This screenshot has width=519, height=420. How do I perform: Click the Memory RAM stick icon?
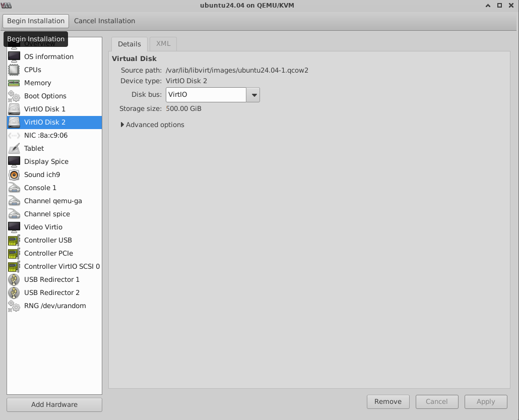pyautogui.click(x=14, y=83)
